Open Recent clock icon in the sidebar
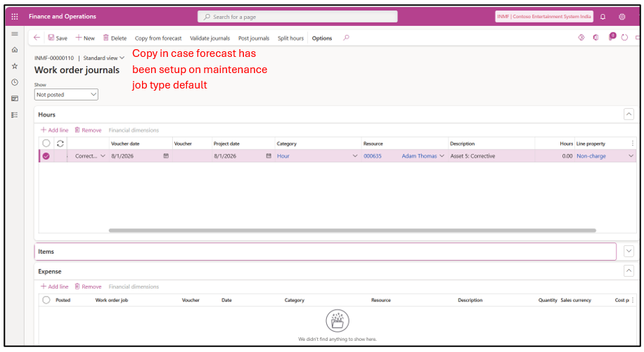The height and width of the screenshot is (352, 644). coord(15,82)
